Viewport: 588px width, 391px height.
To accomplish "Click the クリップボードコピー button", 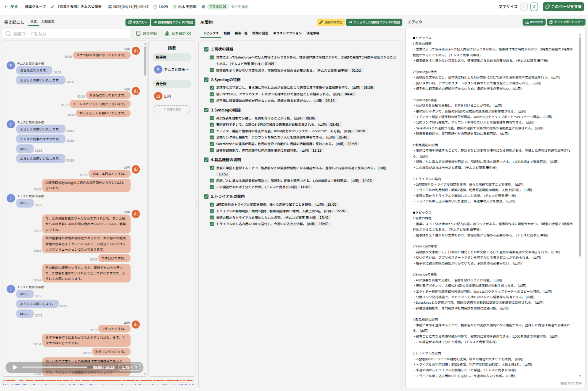I will (x=566, y=22).
